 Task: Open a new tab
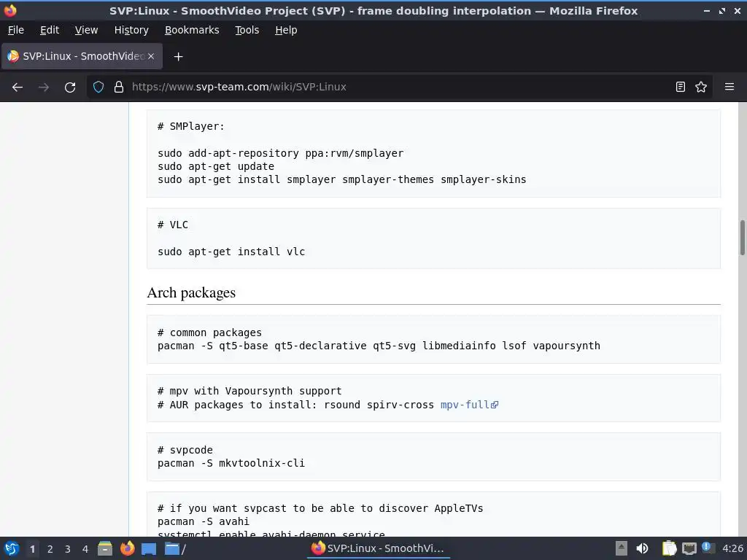tap(178, 57)
